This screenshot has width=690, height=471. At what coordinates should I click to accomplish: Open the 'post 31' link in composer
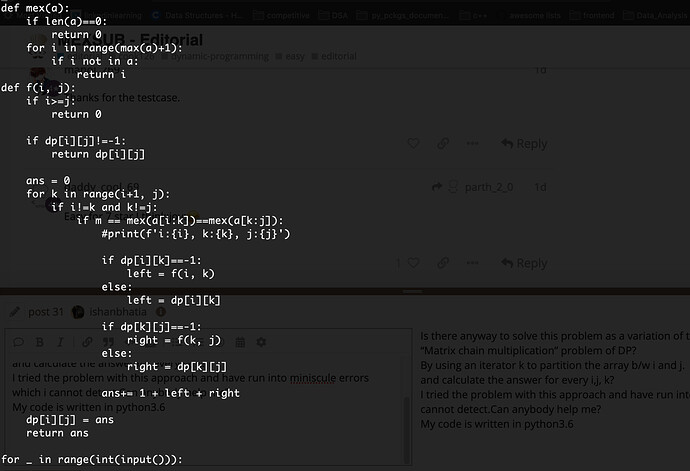pyautogui.click(x=46, y=312)
